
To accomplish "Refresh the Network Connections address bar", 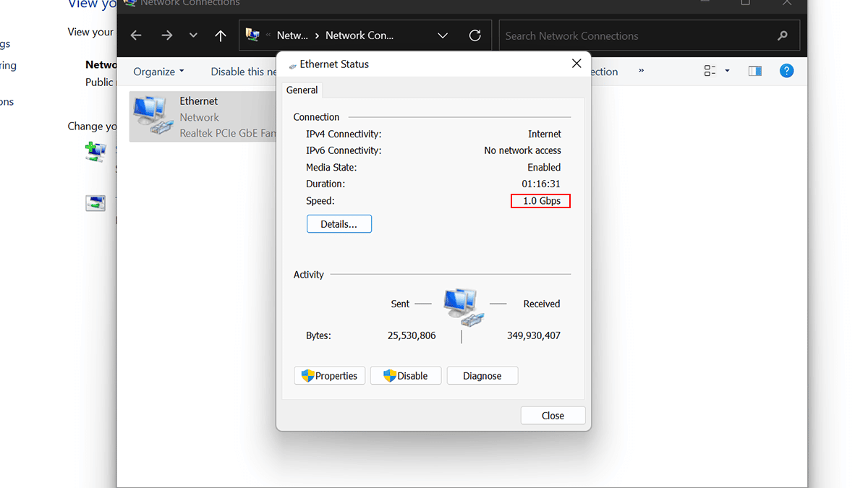I will 475,35.
